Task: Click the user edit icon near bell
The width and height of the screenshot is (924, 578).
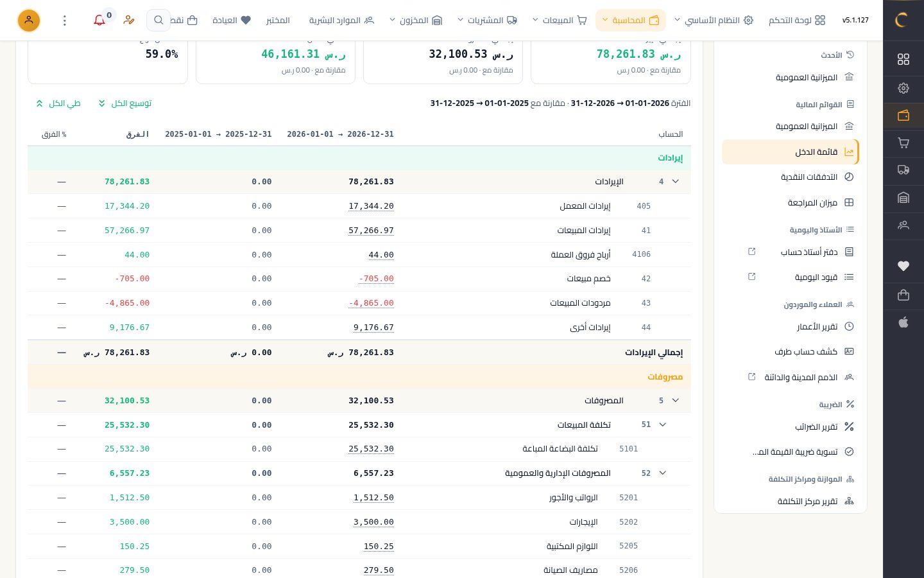Action: [129, 21]
